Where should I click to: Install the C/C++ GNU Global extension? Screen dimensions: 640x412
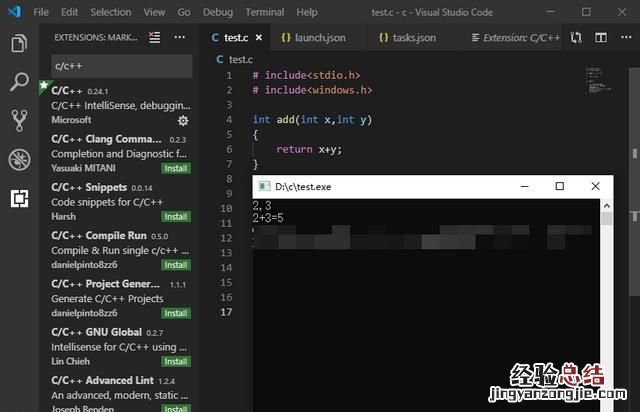point(176,361)
